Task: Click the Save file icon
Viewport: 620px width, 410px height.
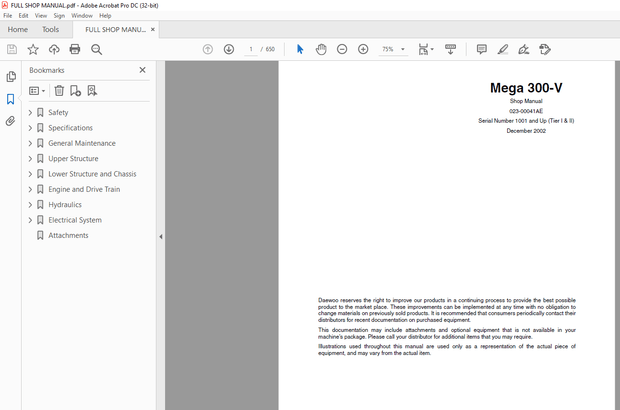Action: pos(12,49)
